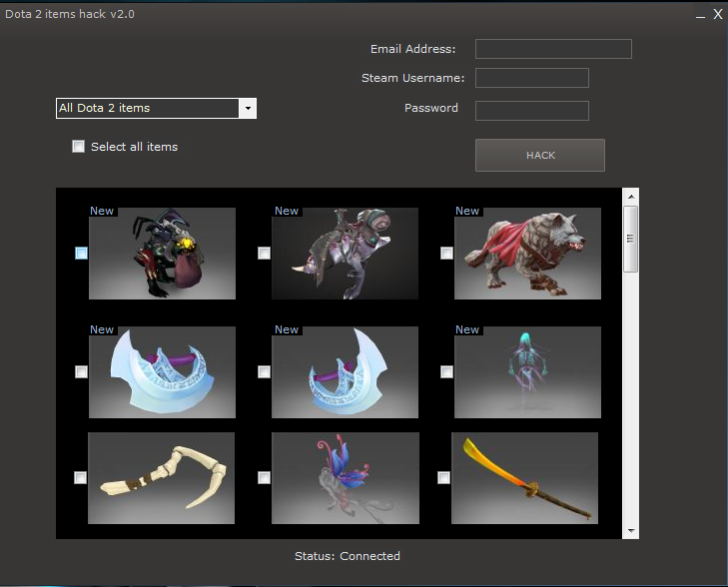The width and height of the screenshot is (728, 587).
Task: Tick the checkbox beside the golden sword
Action: pyautogui.click(x=443, y=477)
